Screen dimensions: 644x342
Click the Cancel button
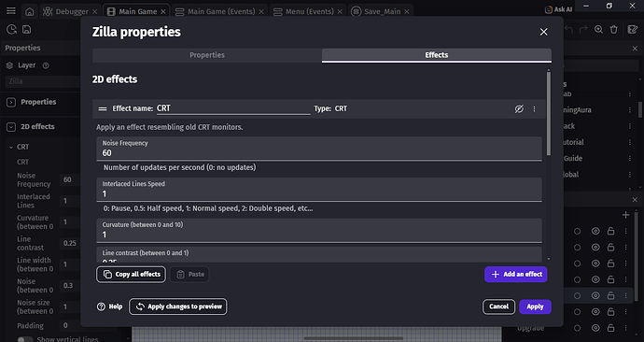pyautogui.click(x=498, y=306)
